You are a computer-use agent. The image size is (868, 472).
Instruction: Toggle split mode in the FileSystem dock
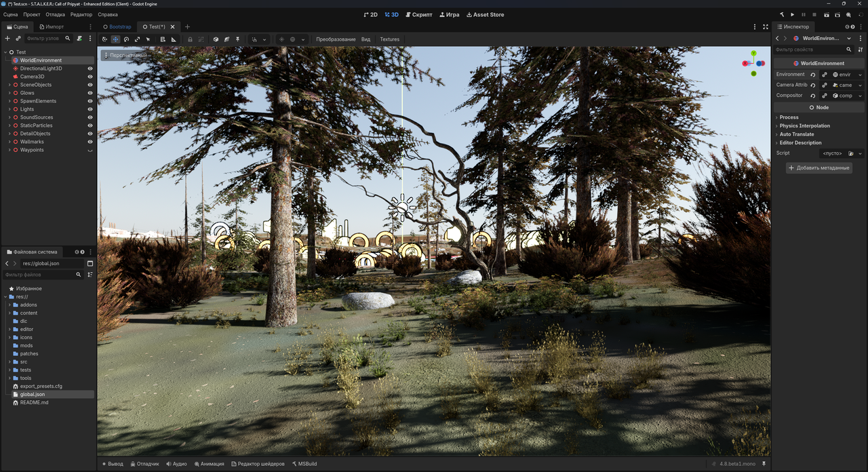(x=90, y=263)
